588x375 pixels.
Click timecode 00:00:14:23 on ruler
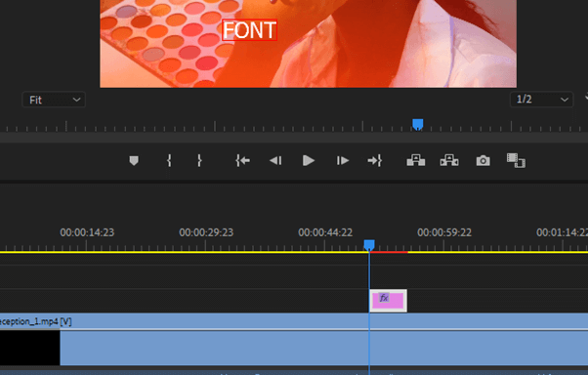pyautogui.click(x=87, y=232)
